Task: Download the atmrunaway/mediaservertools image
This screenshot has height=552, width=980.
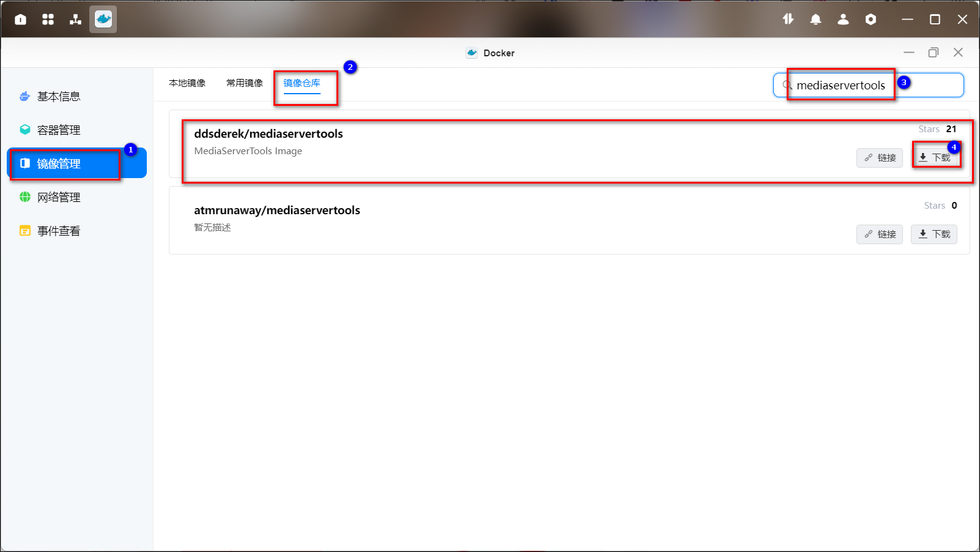Action: coord(934,234)
